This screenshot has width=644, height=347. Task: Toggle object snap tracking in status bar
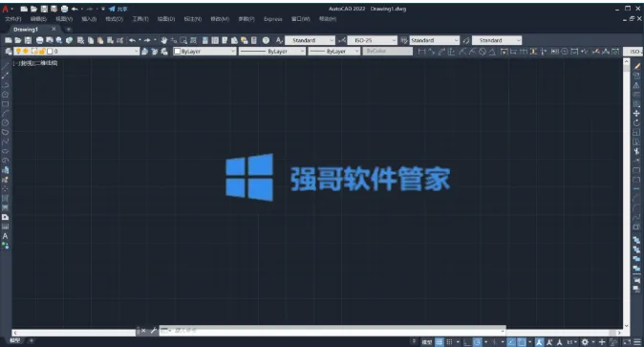(511, 342)
